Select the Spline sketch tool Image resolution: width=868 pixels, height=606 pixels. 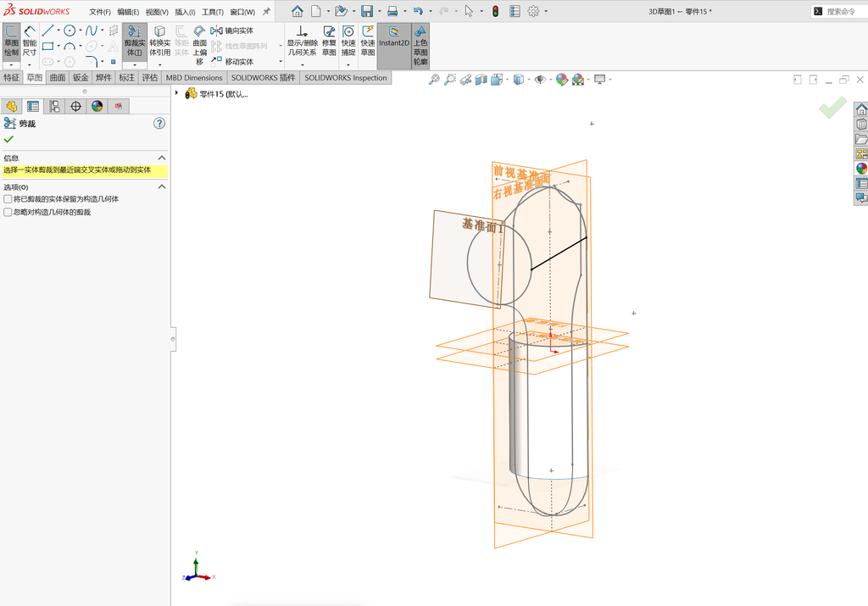click(92, 31)
